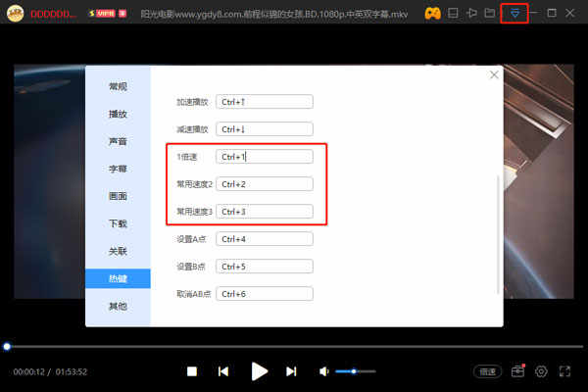Click the Ctrl+6 cancel AB points field
The image size is (588, 392).
tap(265, 294)
